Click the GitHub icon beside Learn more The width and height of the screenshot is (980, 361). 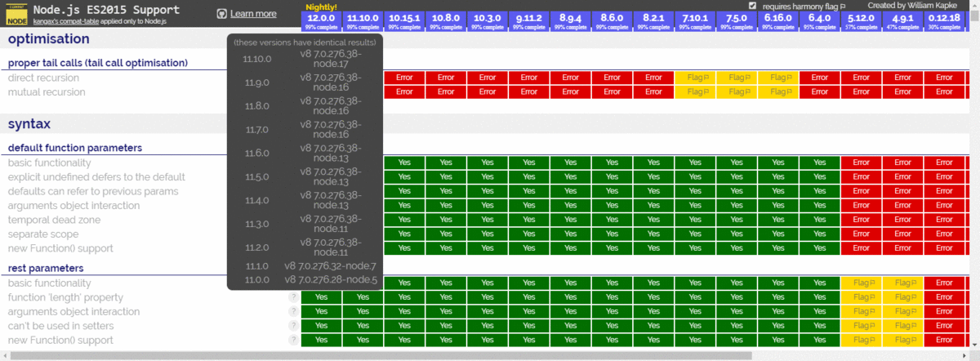[x=221, y=14]
